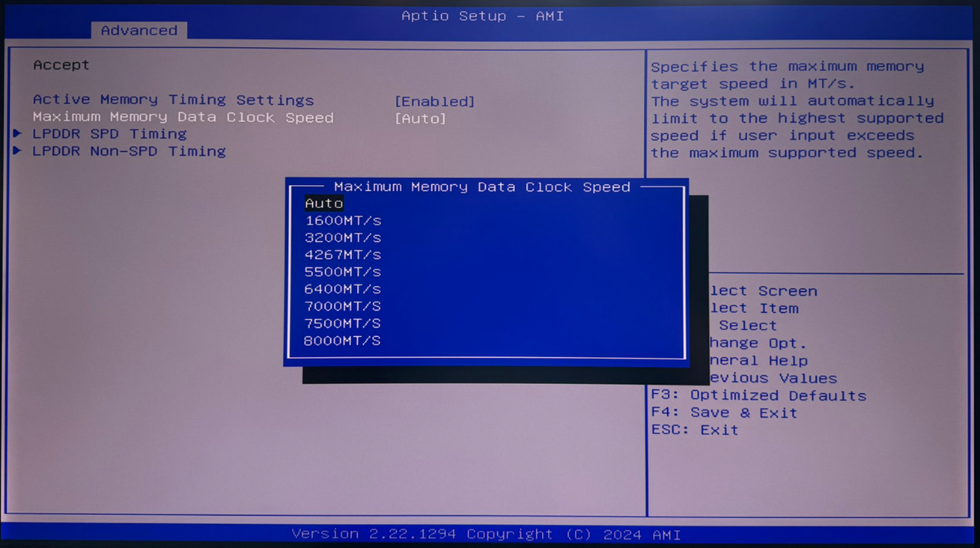Select the Active Memory Timing Settings label
Image resolution: width=980 pixels, height=548 pixels.
click(x=173, y=100)
